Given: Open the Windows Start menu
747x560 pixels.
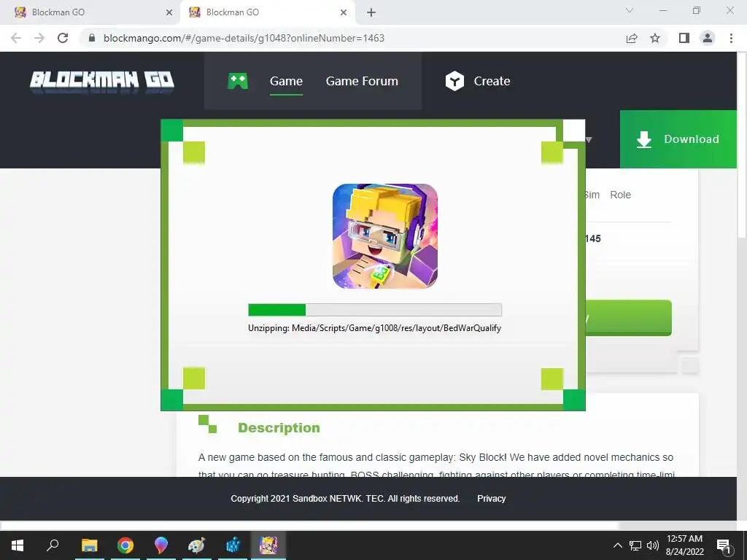Looking at the screenshot, I should pyautogui.click(x=18, y=545).
